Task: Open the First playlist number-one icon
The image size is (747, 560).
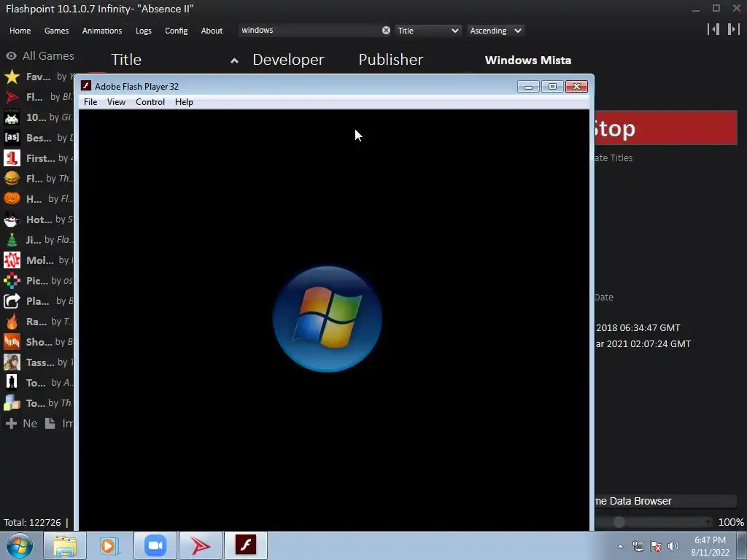Action: (x=12, y=158)
